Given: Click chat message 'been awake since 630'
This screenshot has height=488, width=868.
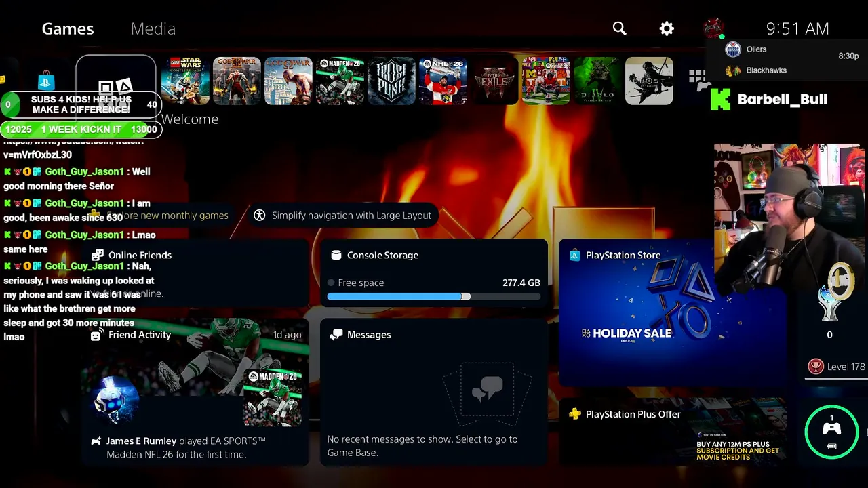Looking at the screenshot, I should (77, 211).
